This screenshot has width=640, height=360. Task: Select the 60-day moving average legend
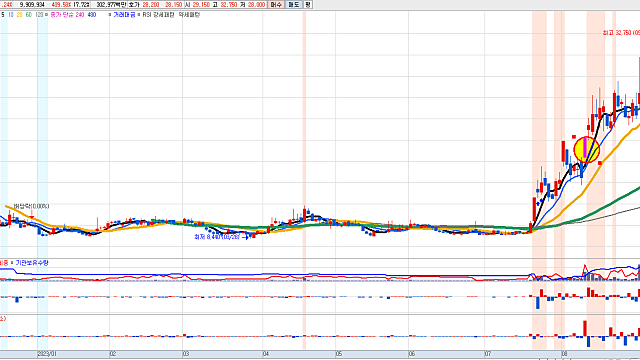pos(29,15)
